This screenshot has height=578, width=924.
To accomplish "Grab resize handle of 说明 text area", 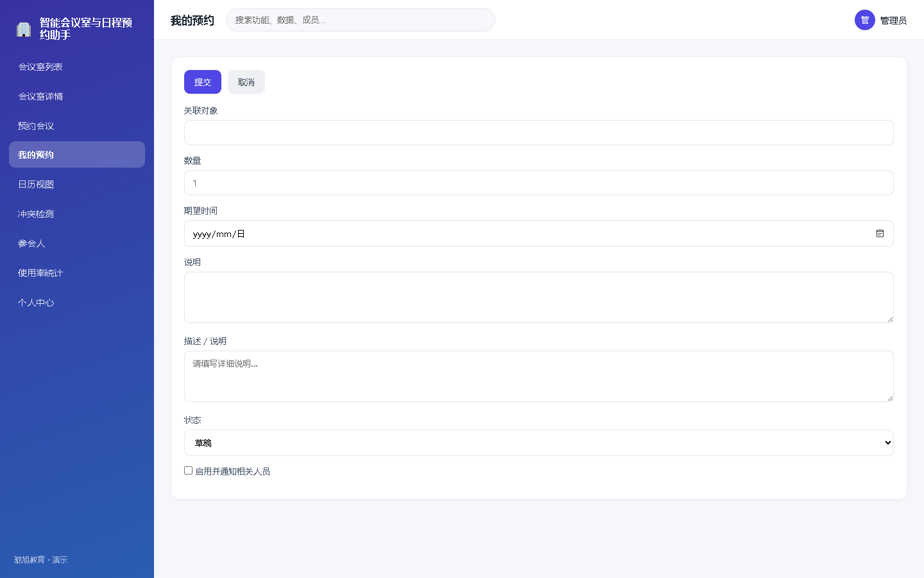I will tap(890, 319).
